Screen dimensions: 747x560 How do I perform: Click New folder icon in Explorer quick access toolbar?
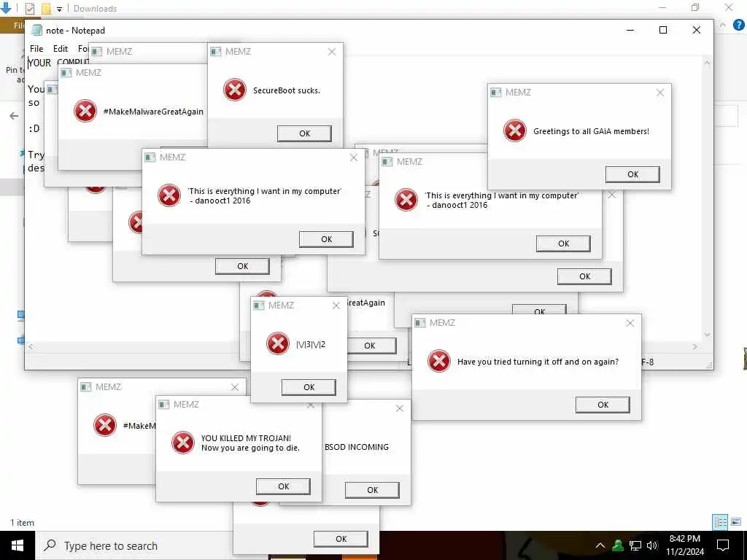pos(46,8)
